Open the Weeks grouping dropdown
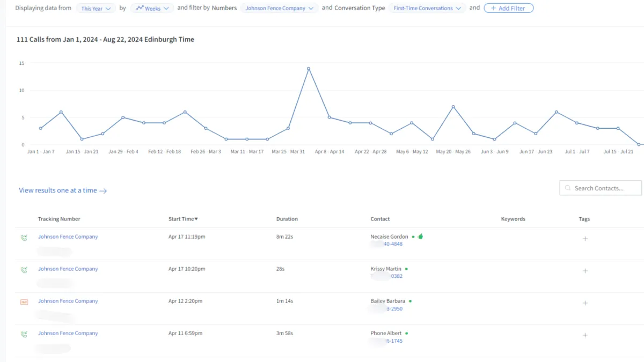This screenshot has height=362, width=644. 152,9
